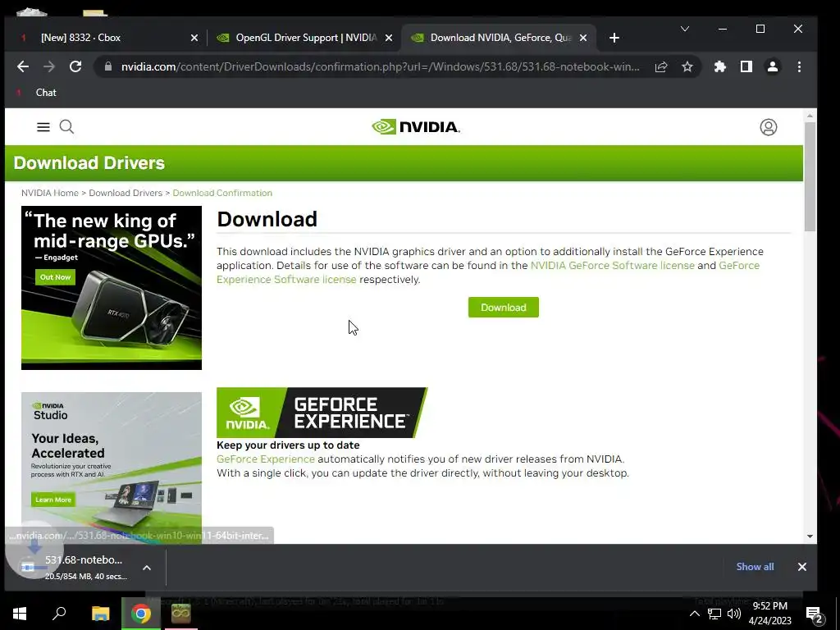Open the network icon in the system tray
The width and height of the screenshot is (840, 630).
(714, 614)
